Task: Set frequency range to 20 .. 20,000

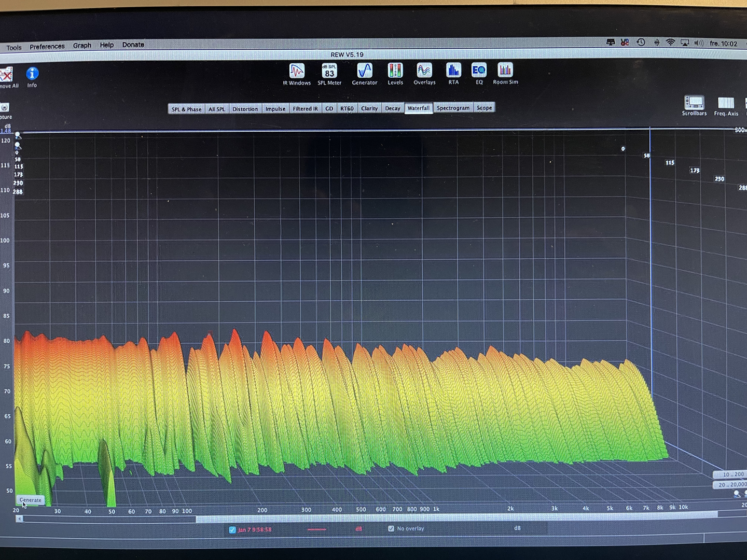Action: click(x=731, y=485)
